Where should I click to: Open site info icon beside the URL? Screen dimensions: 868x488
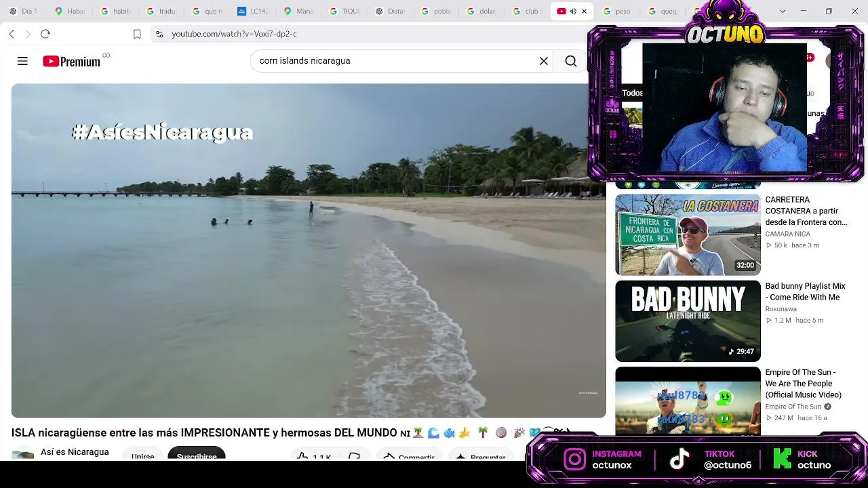159,34
